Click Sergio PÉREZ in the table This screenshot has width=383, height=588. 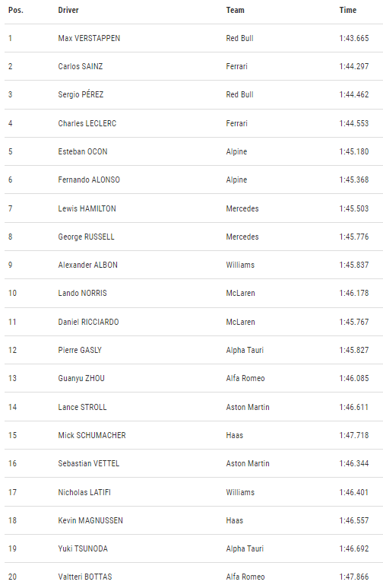point(81,94)
